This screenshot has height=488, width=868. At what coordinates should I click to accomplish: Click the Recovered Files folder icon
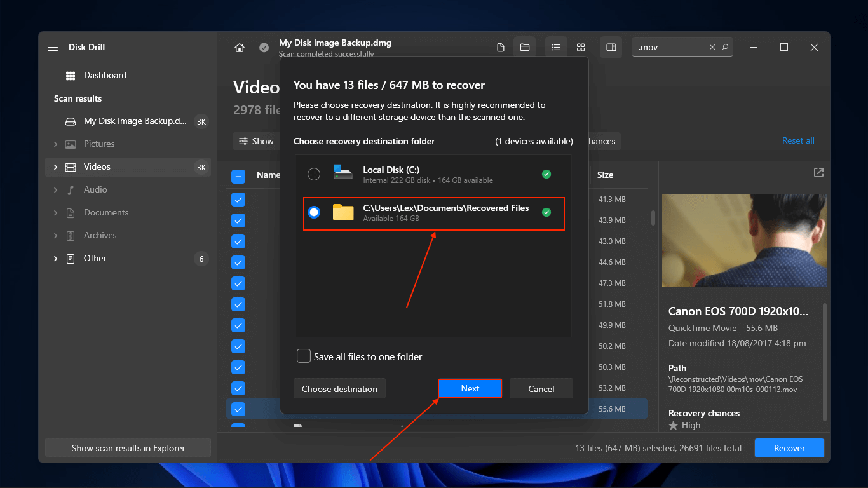pos(343,212)
